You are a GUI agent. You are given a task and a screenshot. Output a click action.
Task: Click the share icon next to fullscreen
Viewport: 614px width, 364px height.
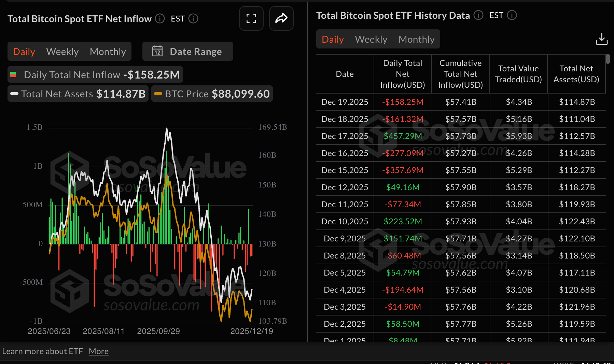point(281,18)
